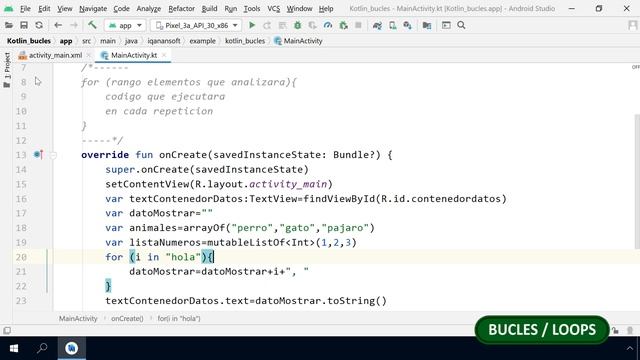Close the activity_main.xml tab

pos(88,55)
